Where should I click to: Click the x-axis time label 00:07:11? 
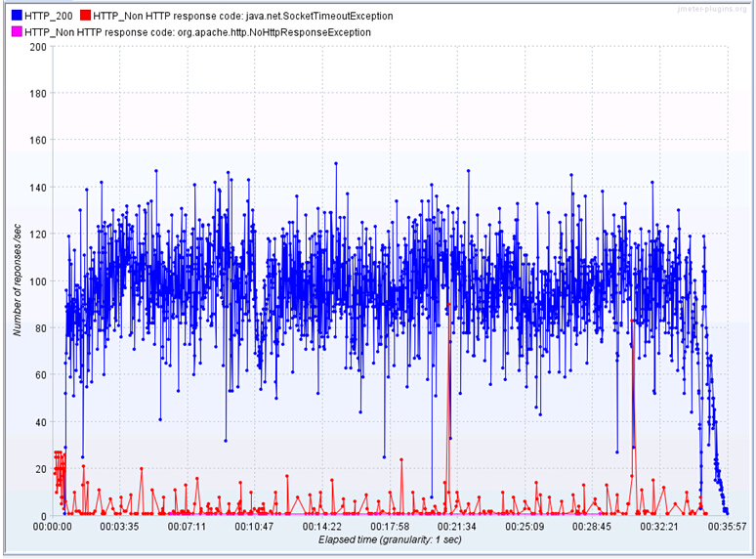[x=188, y=527]
